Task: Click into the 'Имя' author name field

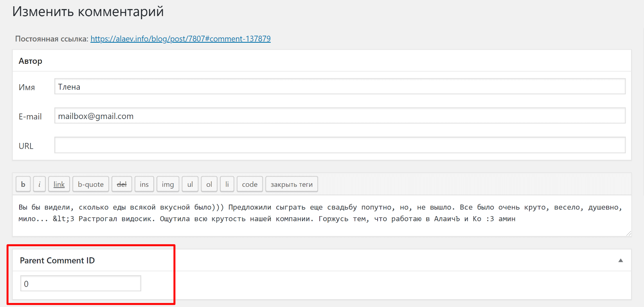Action: coord(340,87)
